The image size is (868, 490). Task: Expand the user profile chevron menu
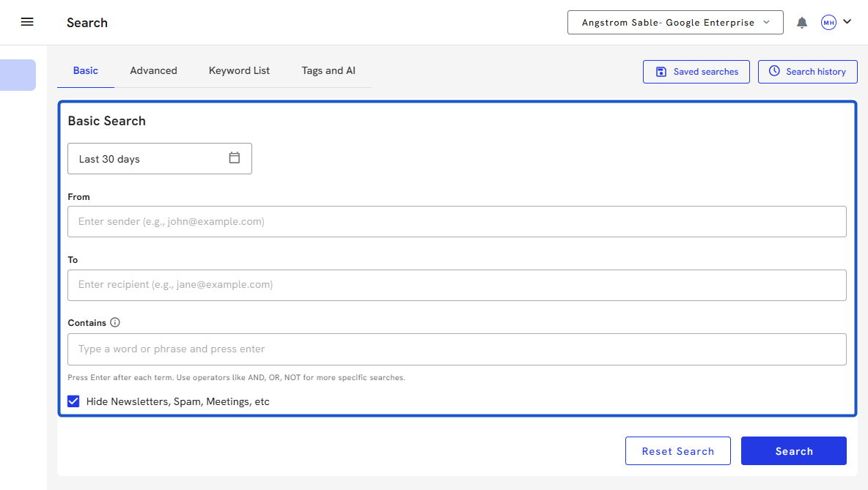tap(847, 22)
